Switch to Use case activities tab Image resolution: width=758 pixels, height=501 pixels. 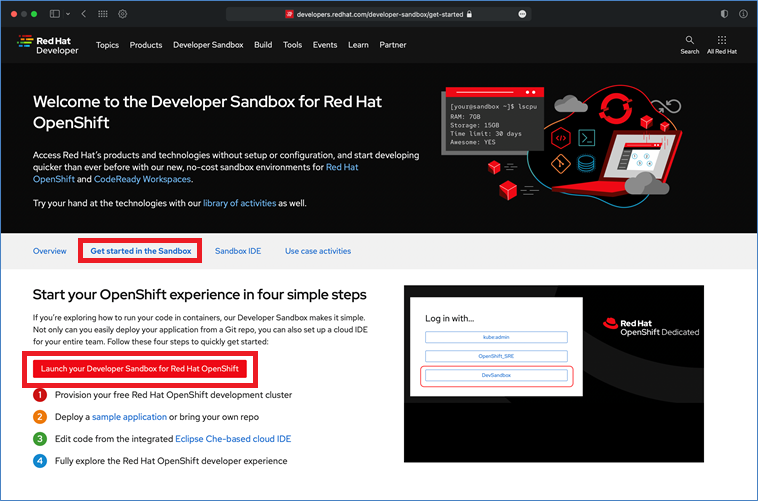pos(318,251)
